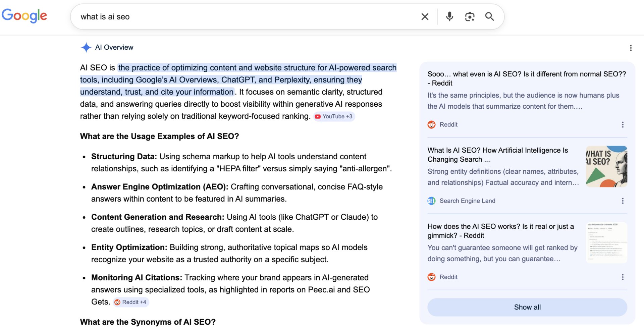Click snippet 'You can't guarantee someone will get ranked'
The height and width of the screenshot is (328, 644).
point(502,253)
